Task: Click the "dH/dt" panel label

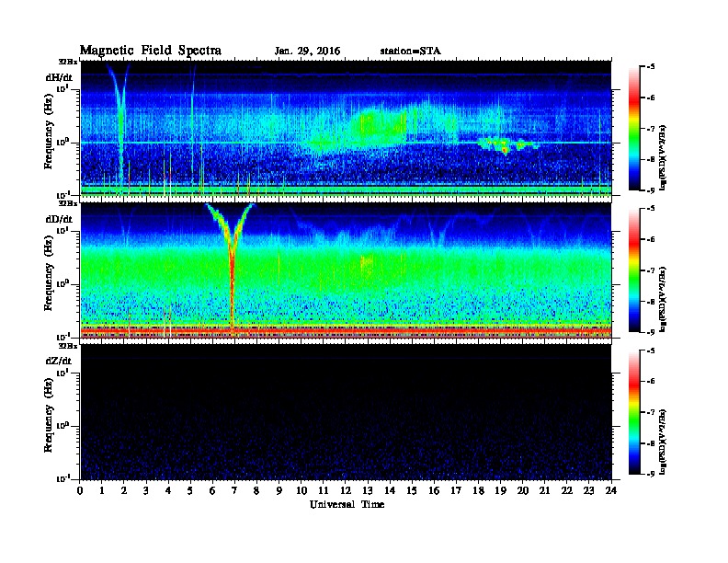Action: coord(59,77)
